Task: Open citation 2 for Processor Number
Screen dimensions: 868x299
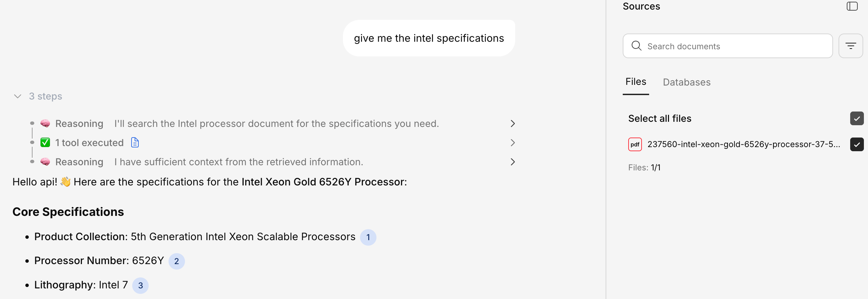Action: point(177,261)
